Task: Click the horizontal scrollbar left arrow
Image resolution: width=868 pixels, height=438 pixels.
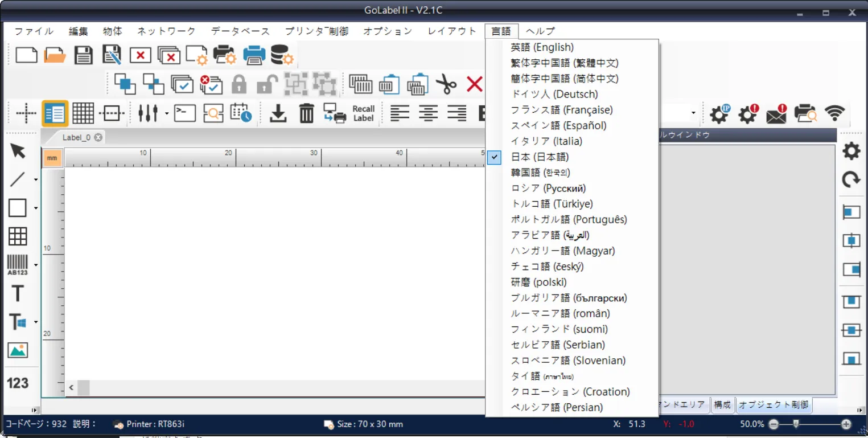Action: click(71, 388)
